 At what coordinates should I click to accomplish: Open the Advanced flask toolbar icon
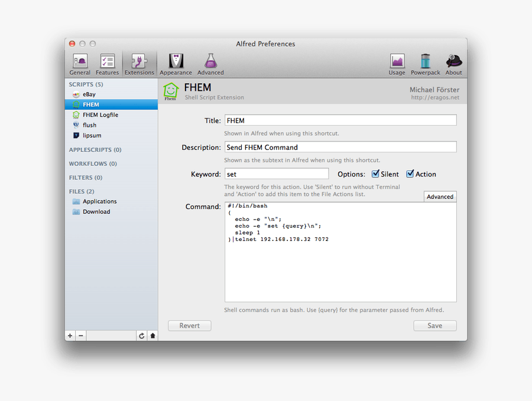click(x=210, y=64)
